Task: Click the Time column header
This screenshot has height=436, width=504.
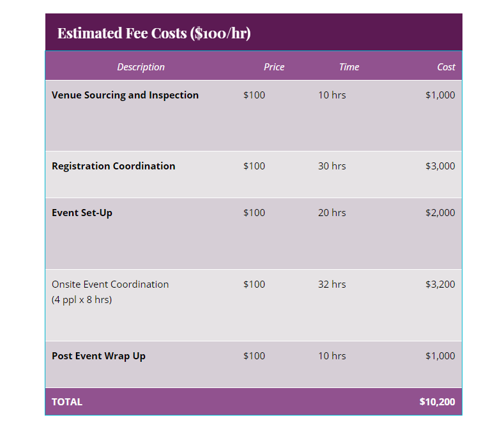Action: click(x=349, y=67)
